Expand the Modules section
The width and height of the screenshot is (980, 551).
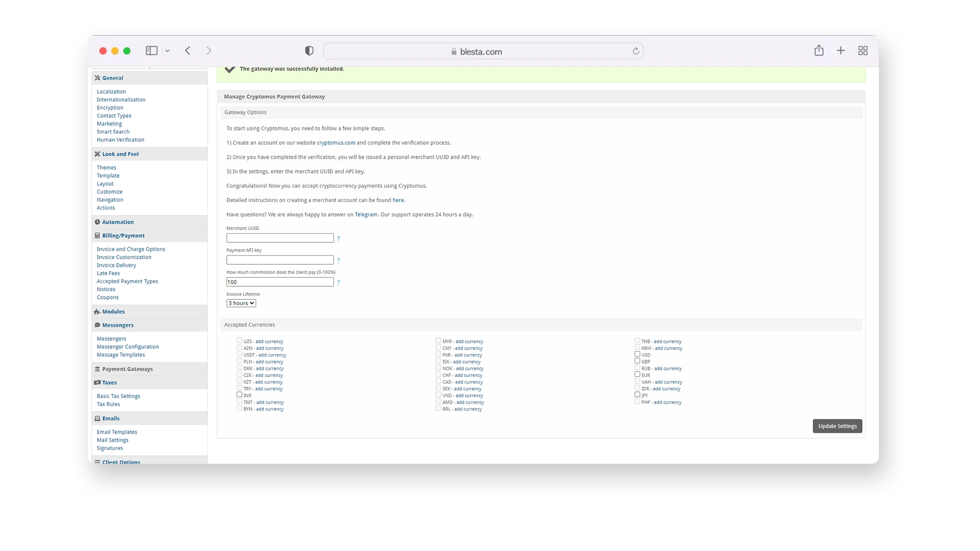(x=113, y=312)
